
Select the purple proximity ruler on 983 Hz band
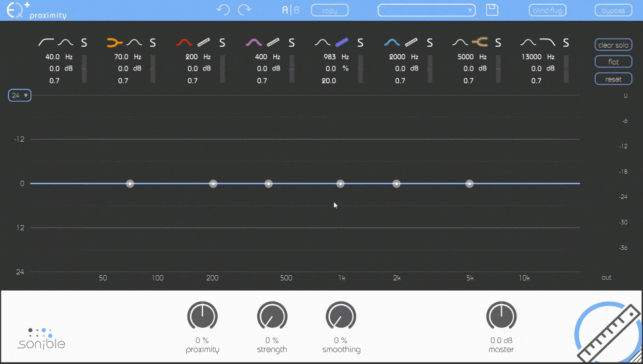tap(342, 42)
